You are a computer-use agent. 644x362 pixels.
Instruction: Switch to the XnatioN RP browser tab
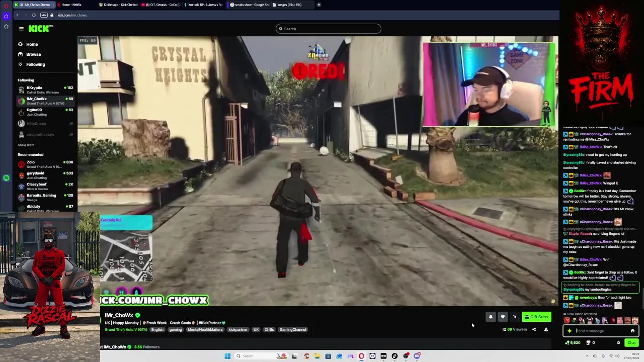coord(204,5)
